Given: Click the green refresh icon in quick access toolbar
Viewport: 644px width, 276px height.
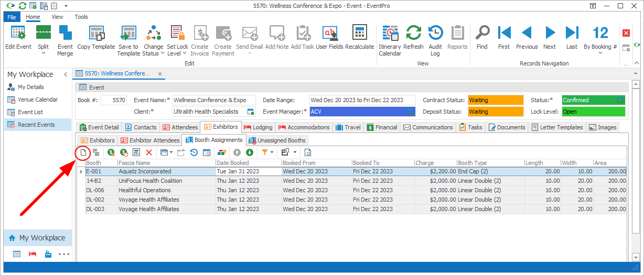Looking at the screenshot, I should click(x=22, y=6).
